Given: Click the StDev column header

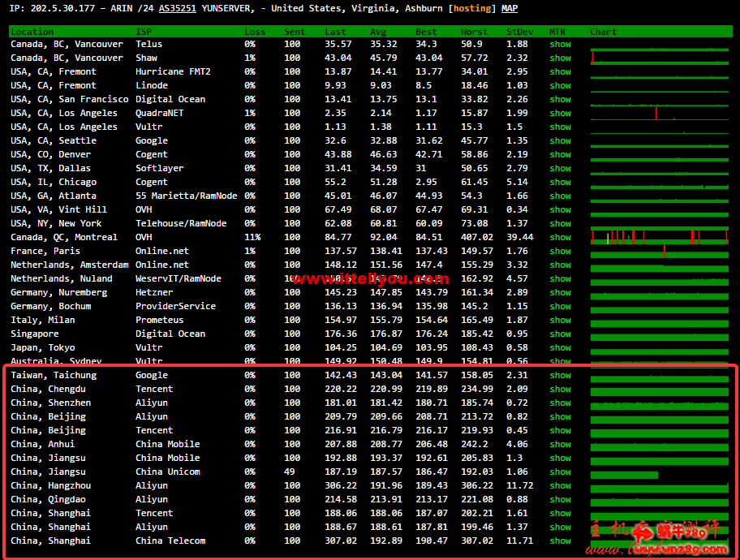Looking at the screenshot, I should (519, 32).
